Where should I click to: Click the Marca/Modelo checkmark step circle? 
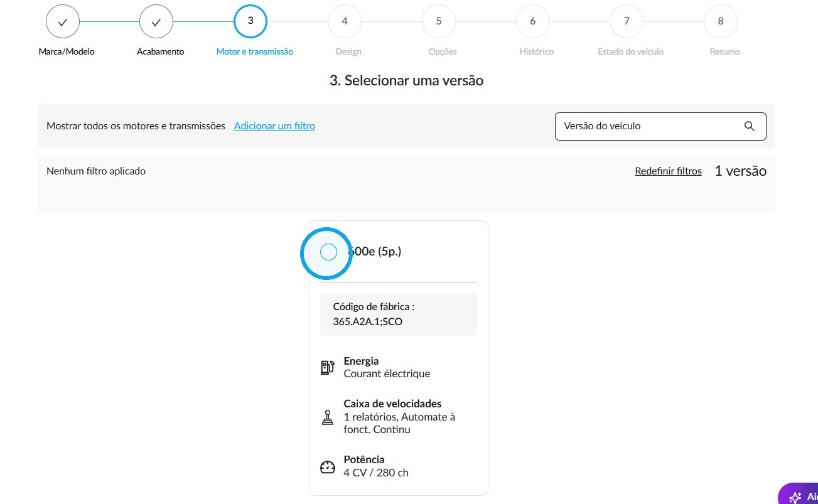point(63,22)
